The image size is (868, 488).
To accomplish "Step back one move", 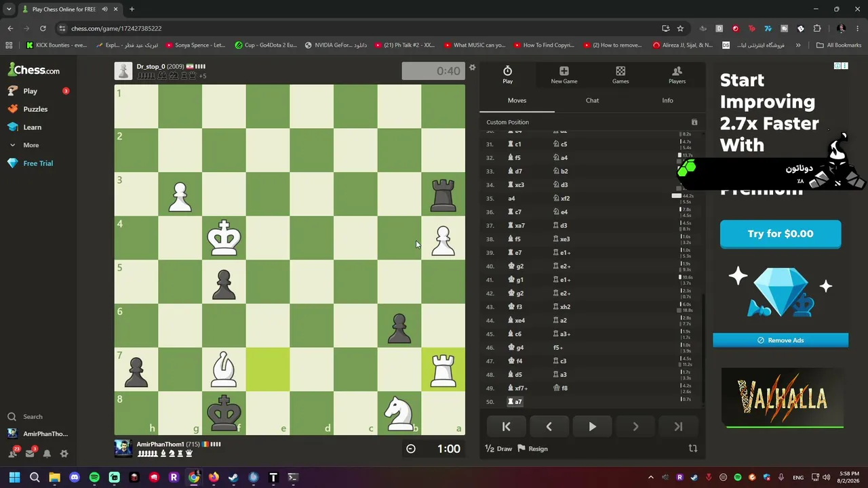I will (x=549, y=426).
